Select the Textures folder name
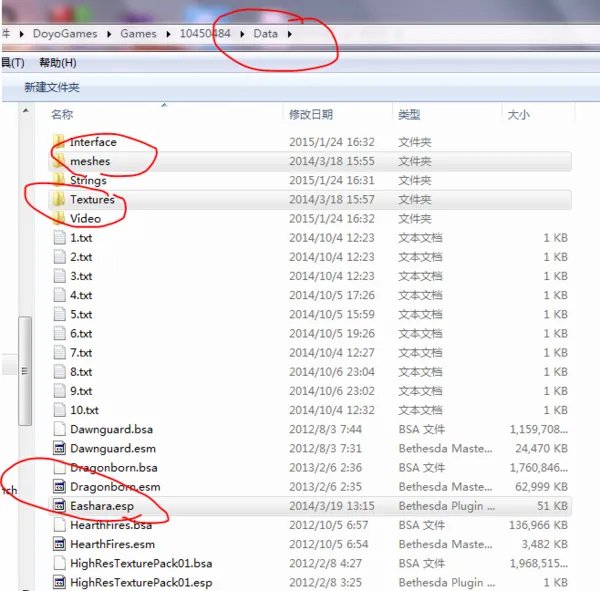Image resolution: width=600 pixels, height=591 pixels. [x=92, y=199]
